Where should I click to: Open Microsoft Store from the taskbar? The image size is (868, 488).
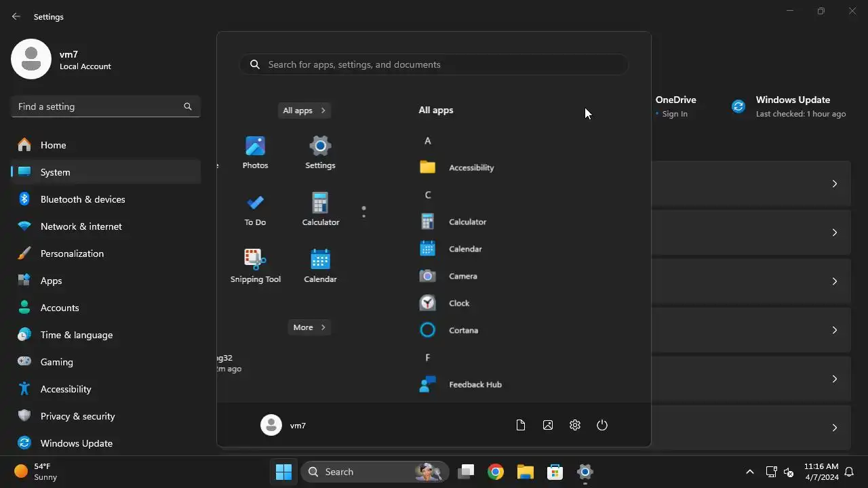[555, 472]
